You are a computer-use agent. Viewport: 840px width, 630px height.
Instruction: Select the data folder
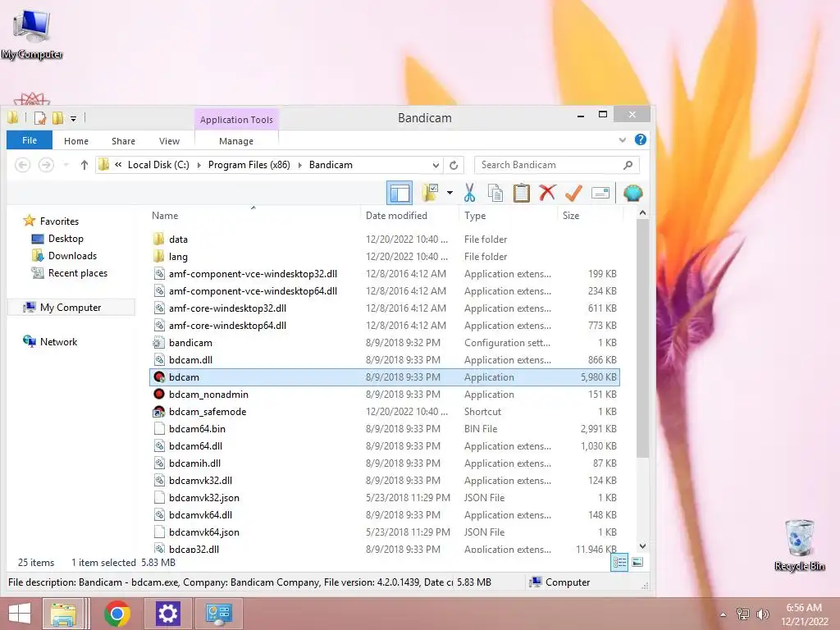pyautogui.click(x=178, y=240)
